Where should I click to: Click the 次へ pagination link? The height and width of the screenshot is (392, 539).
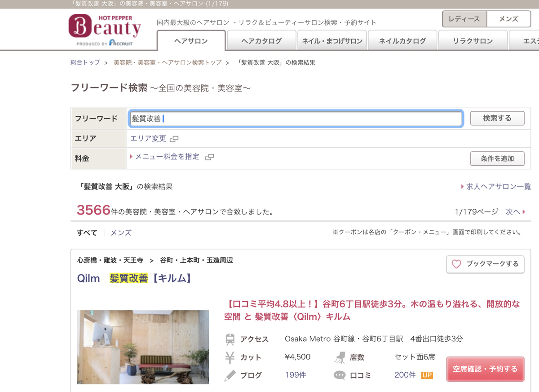tap(513, 211)
